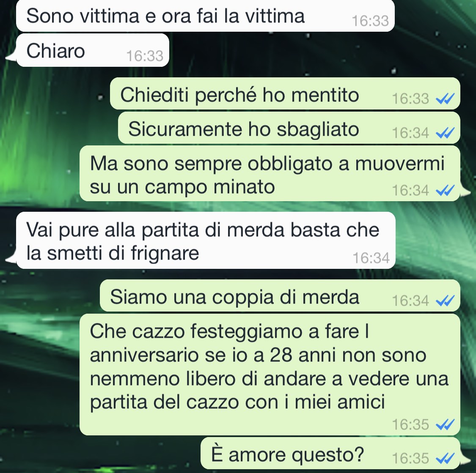Click the read ticks next to 'Sicuramente ho sbagliato'
The width and height of the screenshot is (476, 473).
click(x=445, y=133)
